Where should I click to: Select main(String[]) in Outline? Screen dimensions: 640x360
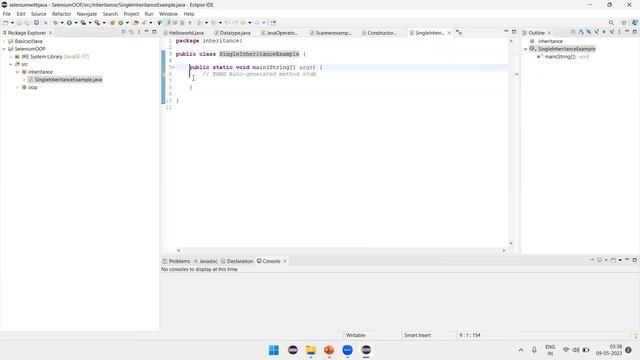point(563,57)
